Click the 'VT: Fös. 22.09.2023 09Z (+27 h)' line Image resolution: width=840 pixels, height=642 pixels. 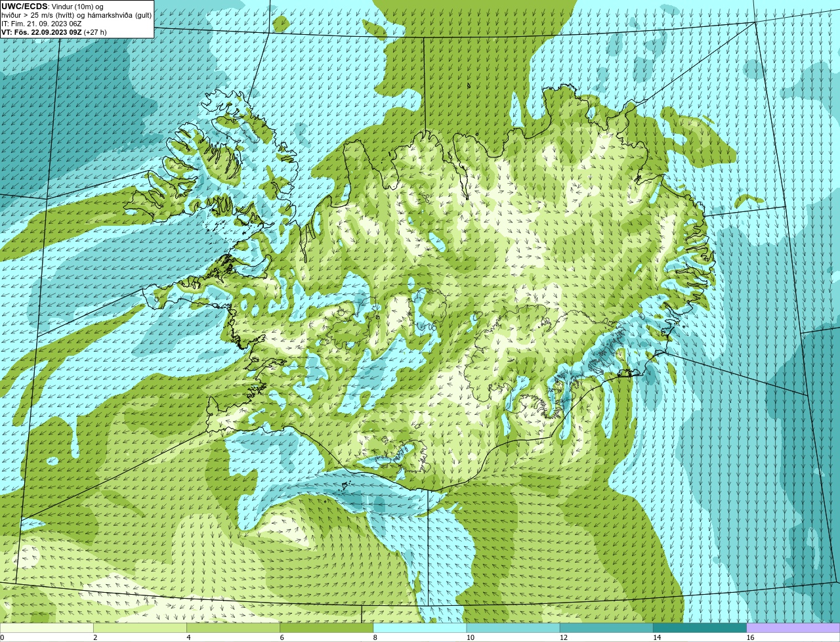pyautogui.click(x=54, y=32)
